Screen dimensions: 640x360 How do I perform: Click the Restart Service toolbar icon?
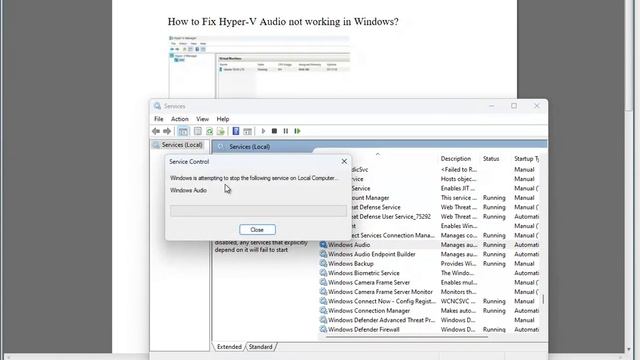click(298, 131)
